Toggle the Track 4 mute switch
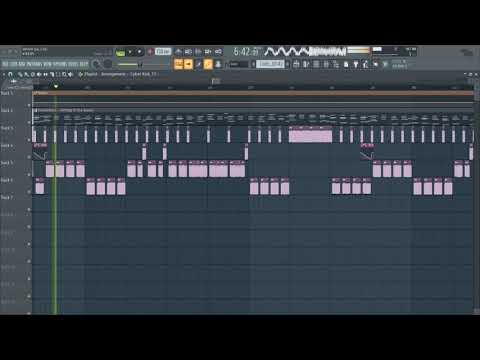The width and height of the screenshot is (480, 360). 29,157
